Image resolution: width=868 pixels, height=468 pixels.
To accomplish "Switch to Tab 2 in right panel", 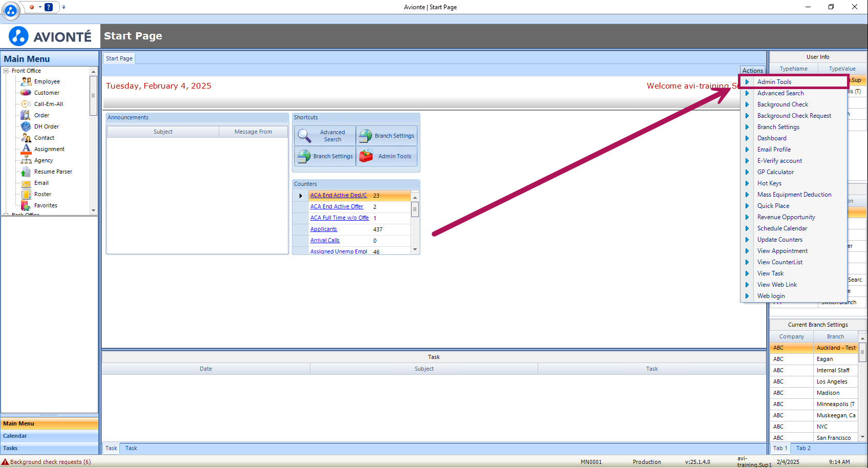I will [803, 448].
